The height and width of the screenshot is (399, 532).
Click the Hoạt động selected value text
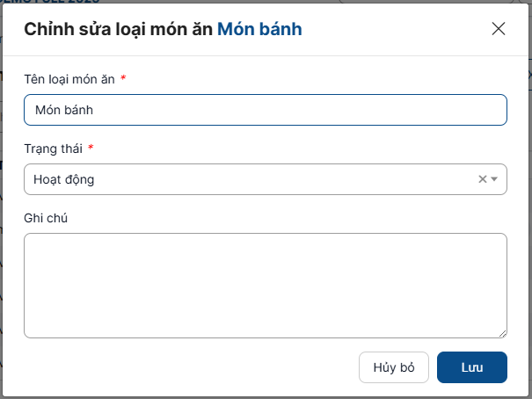coord(64,179)
